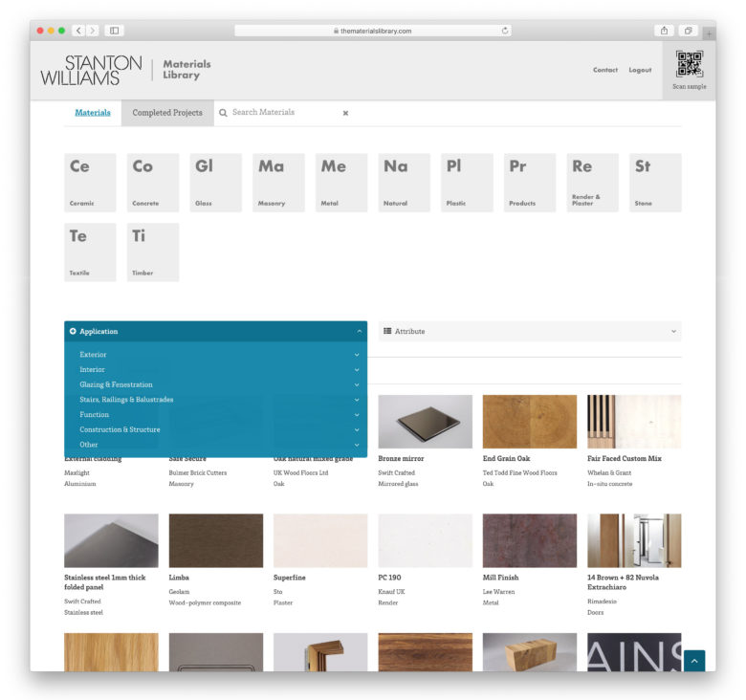
Task: Switch to Completed Projects tab
Action: (x=167, y=113)
